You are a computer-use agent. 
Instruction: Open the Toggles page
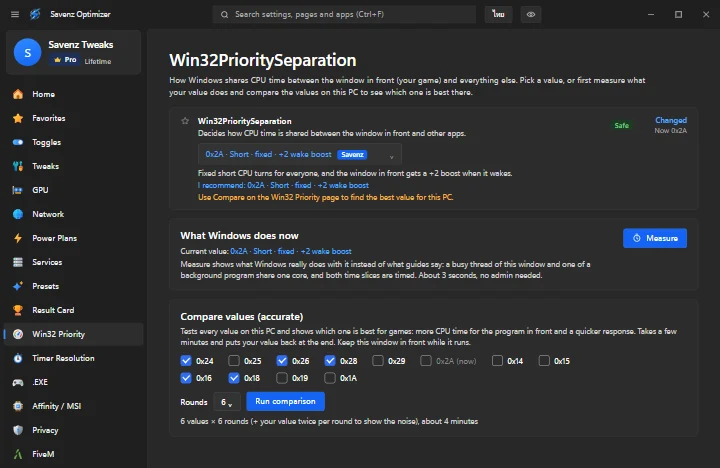(x=74, y=142)
